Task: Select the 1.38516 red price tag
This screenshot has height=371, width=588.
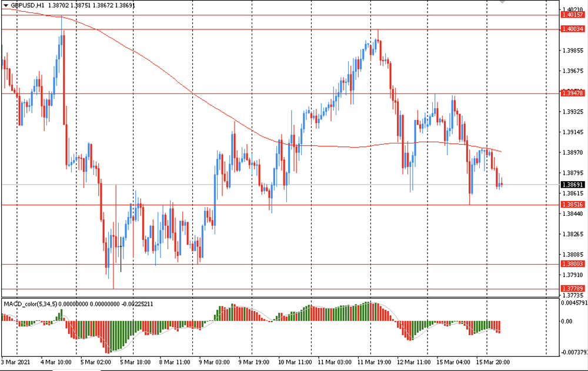Action: 573,205
